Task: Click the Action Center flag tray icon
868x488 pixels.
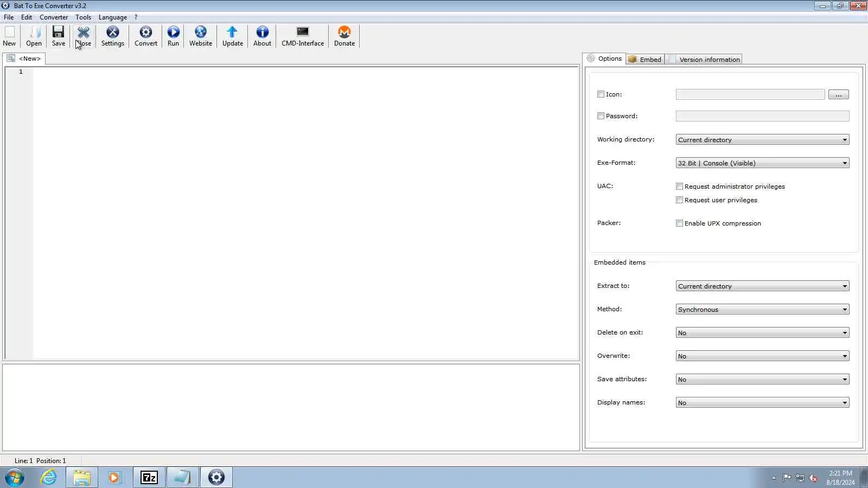Action: [787, 478]
